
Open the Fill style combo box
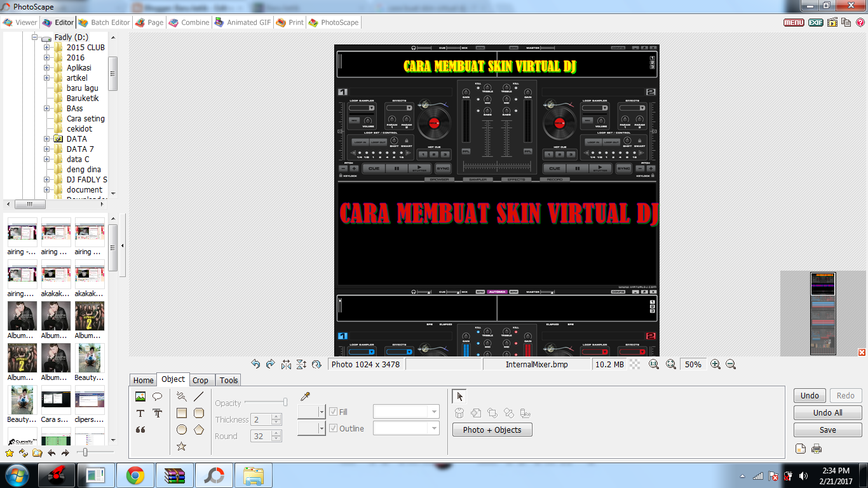(x=406, y=412)
